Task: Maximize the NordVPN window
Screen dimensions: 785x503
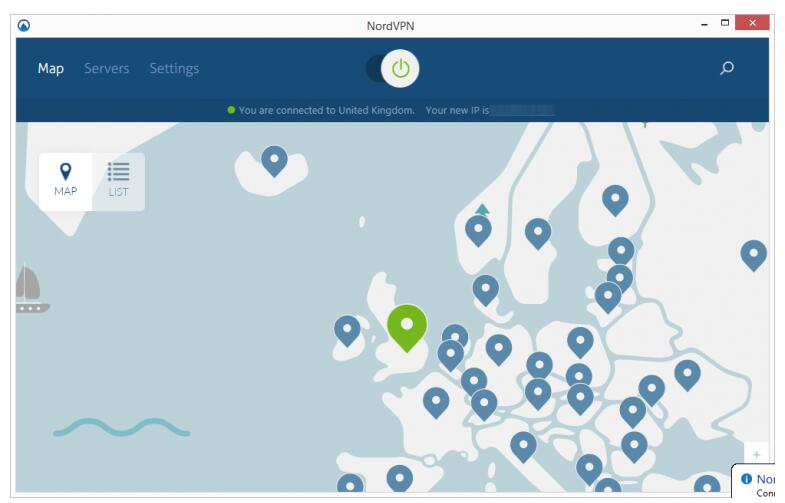Action: click(724, 23)
